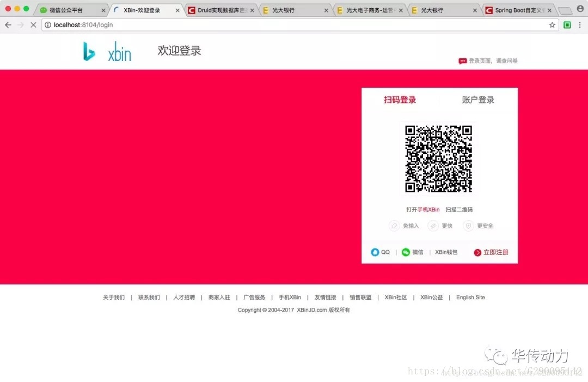
Task: Open the 联系我们 footer link
Action: click(149, 297)
